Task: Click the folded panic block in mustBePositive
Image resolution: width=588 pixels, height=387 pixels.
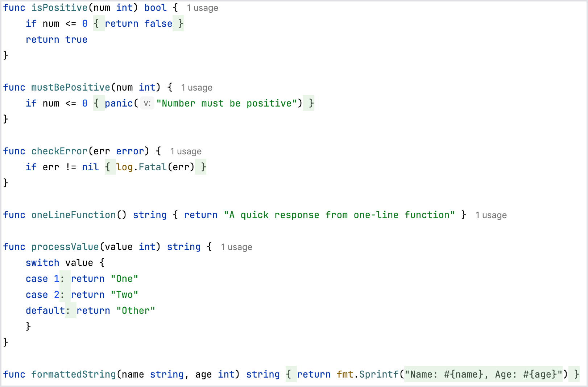Action: (203, 103)
